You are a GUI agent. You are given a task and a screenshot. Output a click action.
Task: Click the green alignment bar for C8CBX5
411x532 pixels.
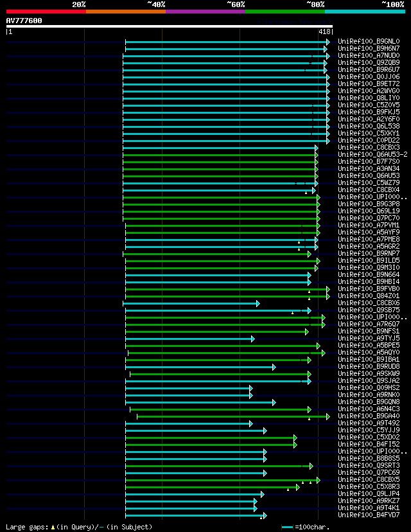(223, 481)
